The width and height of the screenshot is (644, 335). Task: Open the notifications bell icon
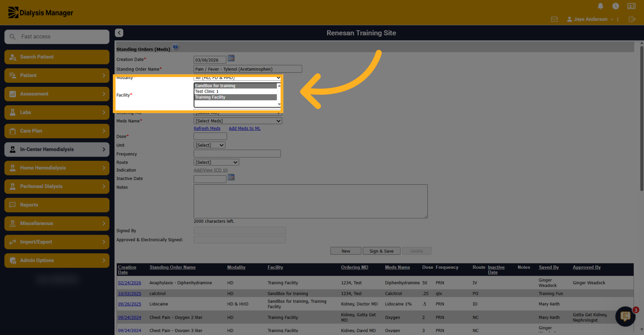tap(601, 6)
